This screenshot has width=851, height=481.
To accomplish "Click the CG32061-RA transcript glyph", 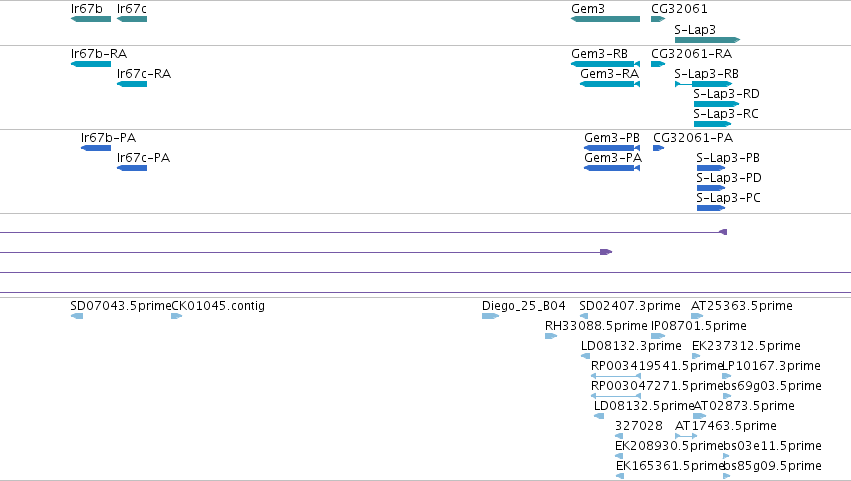I will tap(658, 64).
